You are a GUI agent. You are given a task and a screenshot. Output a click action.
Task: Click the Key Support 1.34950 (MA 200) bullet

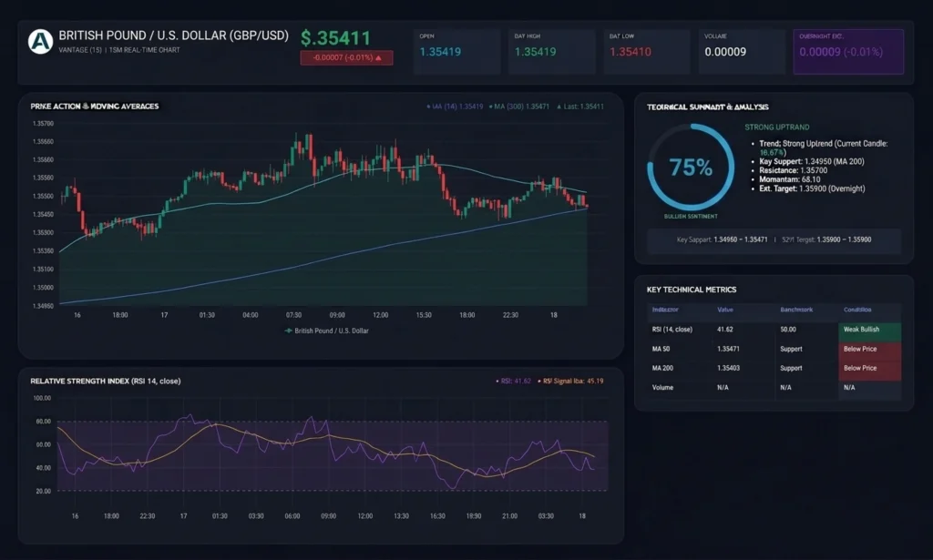[x=812, y=162]
